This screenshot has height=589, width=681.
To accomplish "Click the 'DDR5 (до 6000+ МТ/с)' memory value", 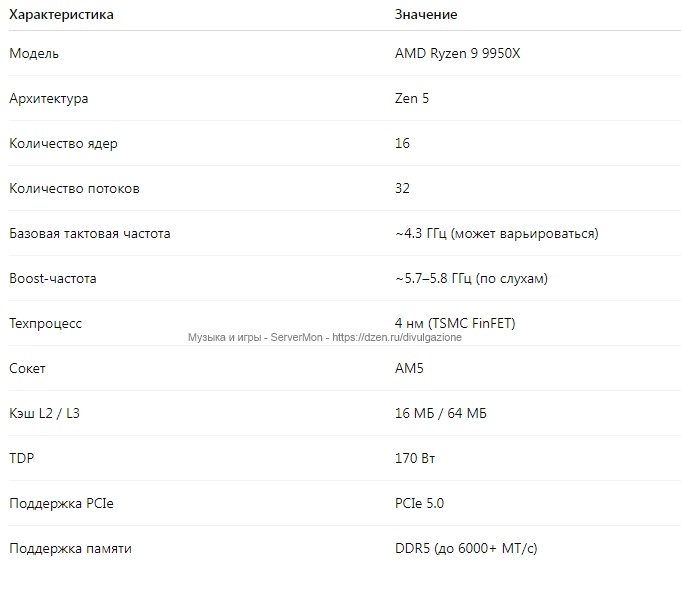I will click(467, 549).
